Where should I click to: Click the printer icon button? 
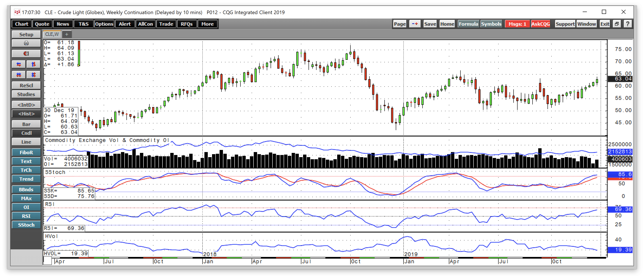26,43
